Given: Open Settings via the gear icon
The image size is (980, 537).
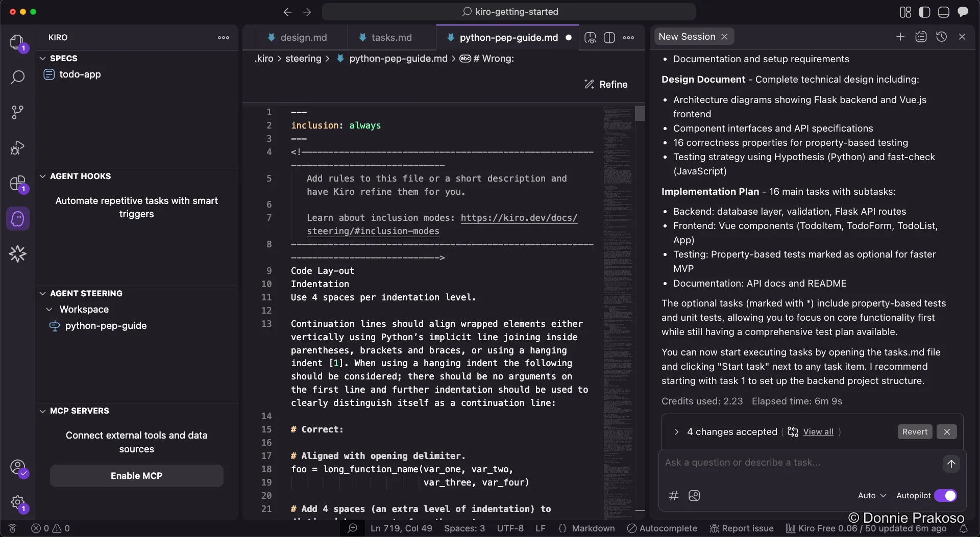Looking at the screenshot, I should point(17,502).
